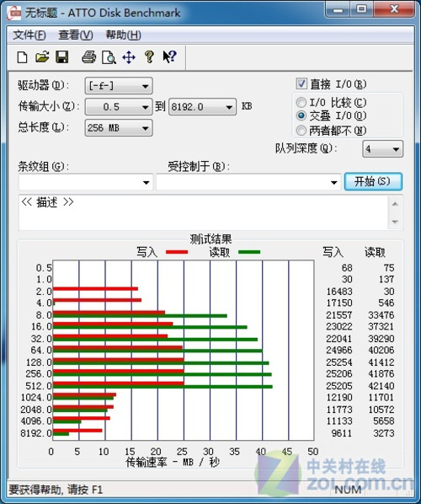Image resolution: width=421 pixels, height=504 pixels.
Task: Click the 开始(S) start button
Action: [x=373, y=181]
